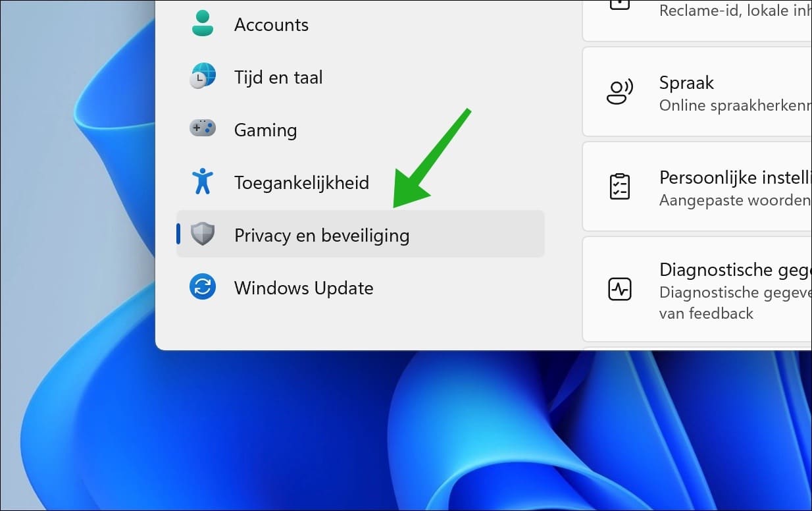This screenshot has height=511, width=812.
Task: Click the Tijd en taal globe clock icon
Action: (x=203, y=76)
